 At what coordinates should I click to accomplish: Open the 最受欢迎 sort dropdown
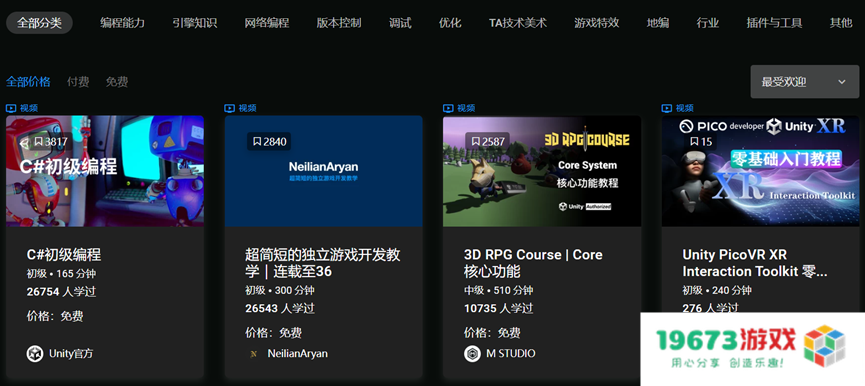805,82
